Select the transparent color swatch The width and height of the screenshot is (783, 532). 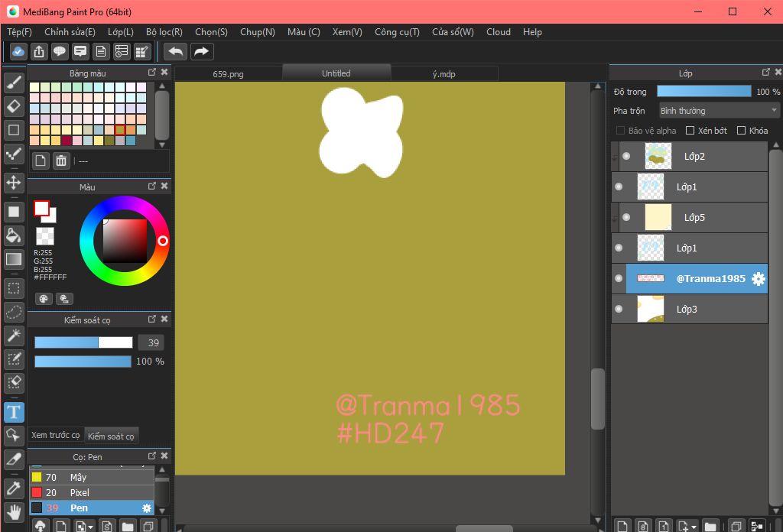[x=45, y=236]
